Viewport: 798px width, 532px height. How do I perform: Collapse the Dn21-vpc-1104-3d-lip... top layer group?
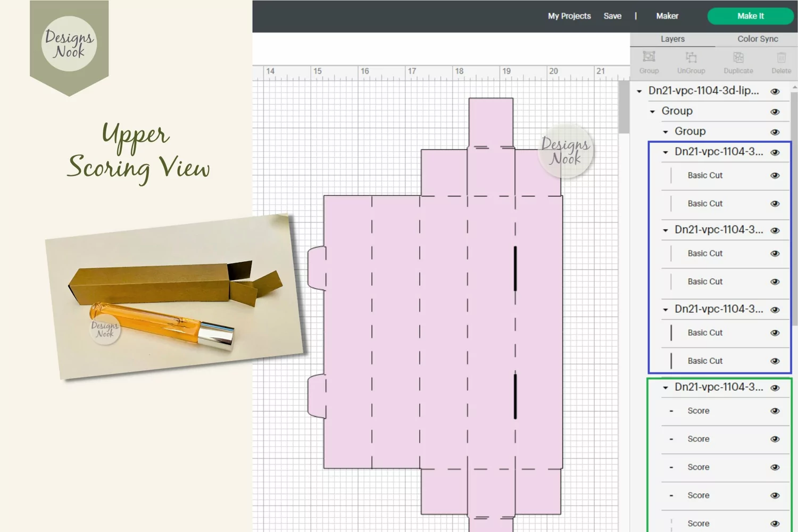coord(639,92)
